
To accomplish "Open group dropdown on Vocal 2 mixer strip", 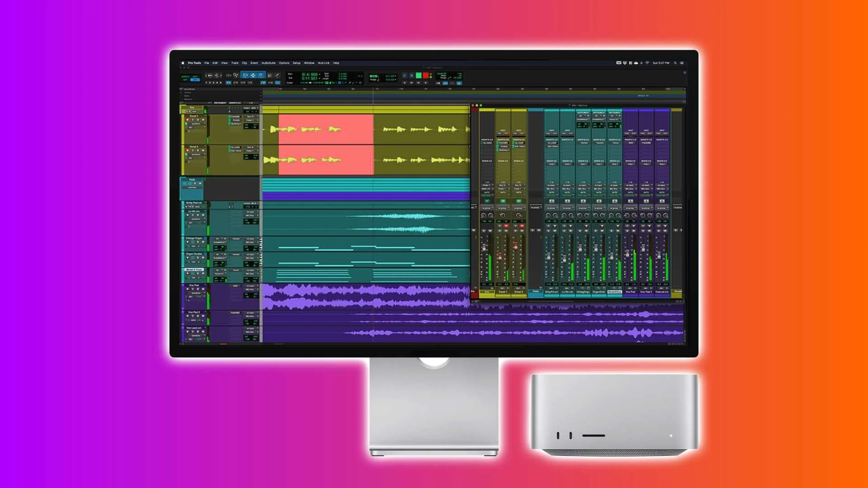I will 519,208.
